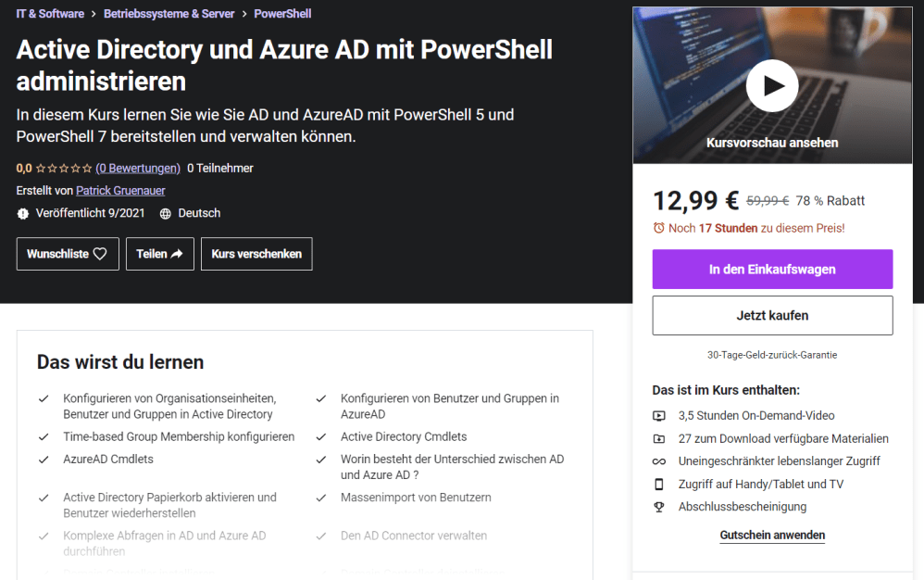Add course with In den Einkaufswagen
Viewport: 924px width, 580px height.
772,270
